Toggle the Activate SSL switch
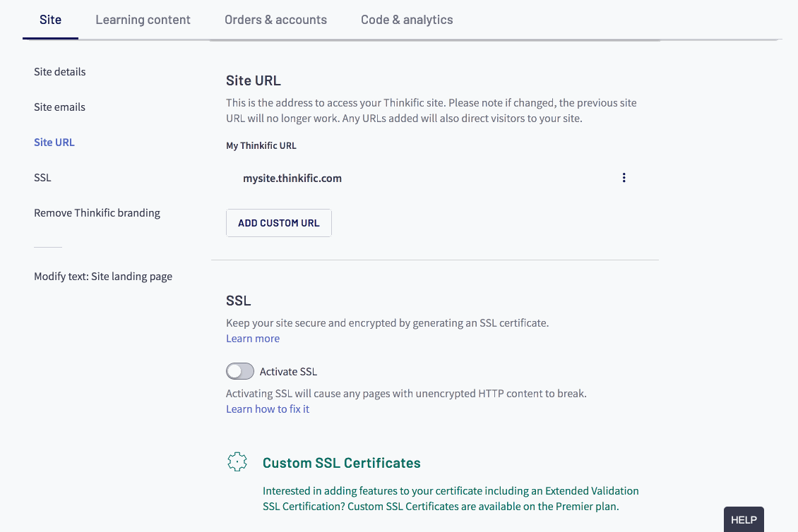Screen dimensions: 798x532 (239, 371)
